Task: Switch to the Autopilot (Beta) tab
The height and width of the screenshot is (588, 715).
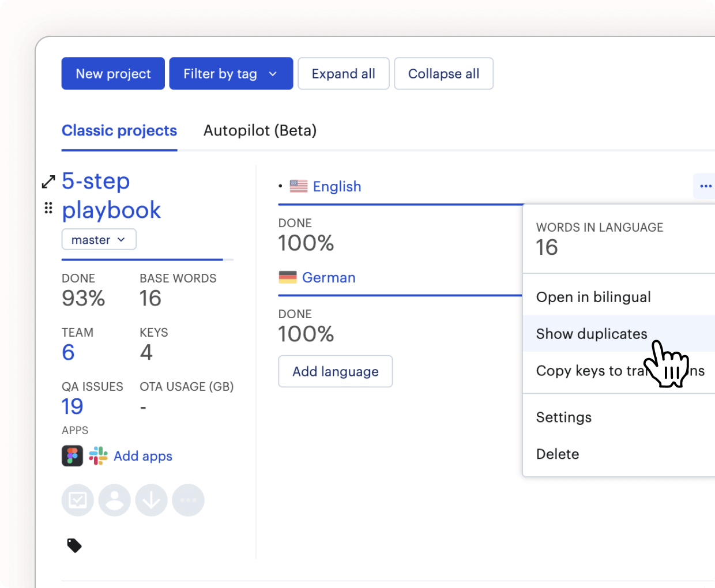Action: [x=260, y=131]
